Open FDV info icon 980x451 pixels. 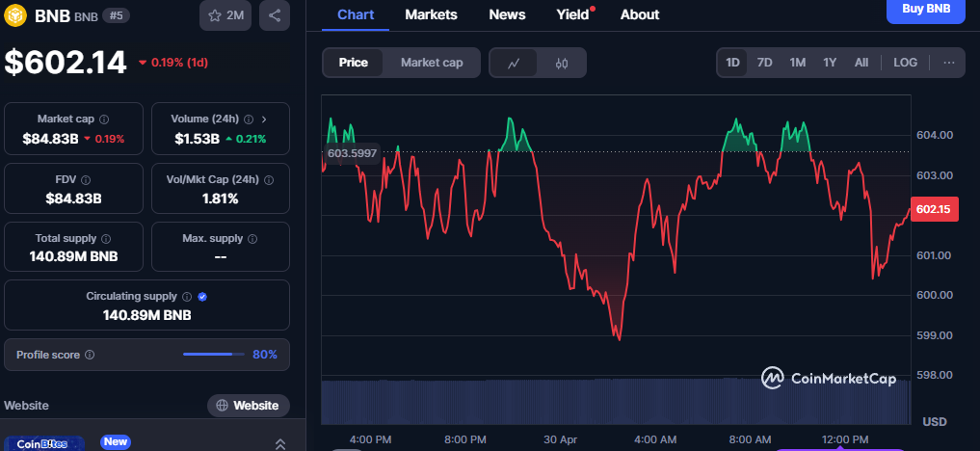tap(86, 180)
